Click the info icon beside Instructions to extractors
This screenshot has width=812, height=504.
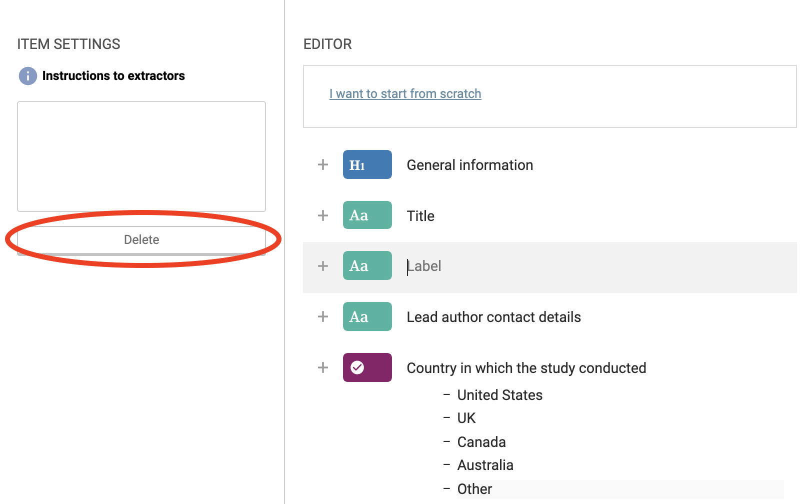pos(28,76)
